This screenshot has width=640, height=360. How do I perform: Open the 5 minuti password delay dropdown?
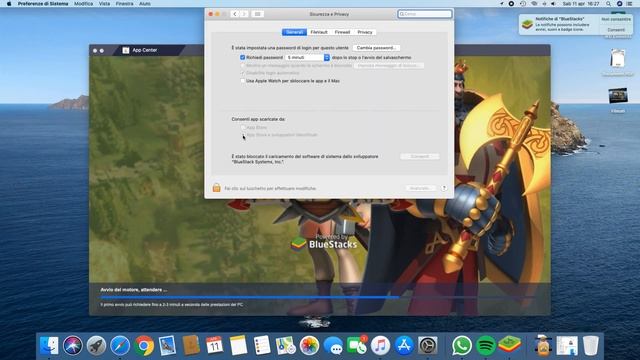tap(307, 58)
